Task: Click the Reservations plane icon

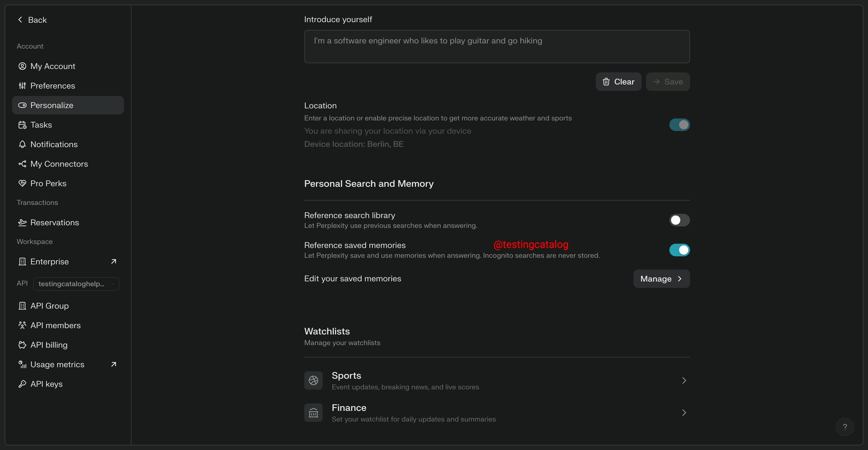Action: click(22, 223)
